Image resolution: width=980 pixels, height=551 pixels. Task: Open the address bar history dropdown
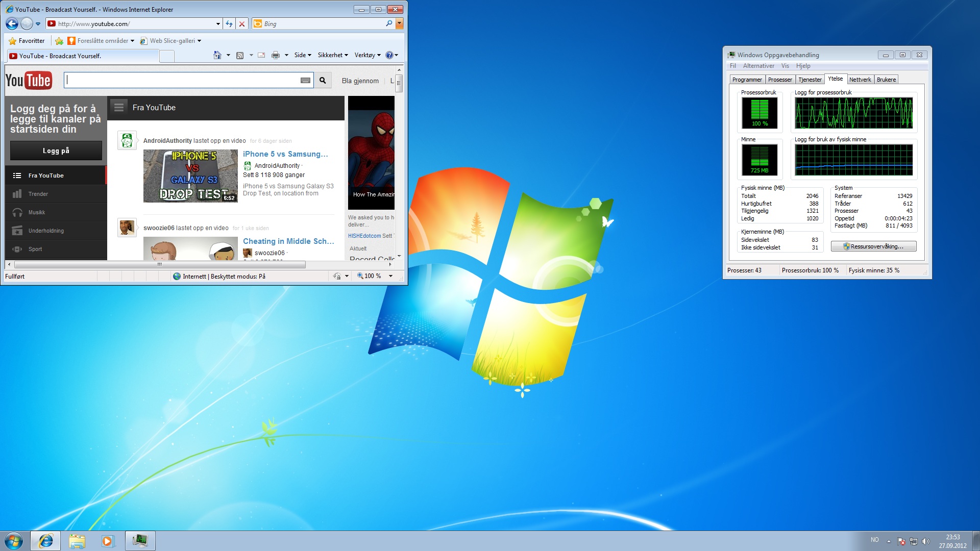coord(218,23)
